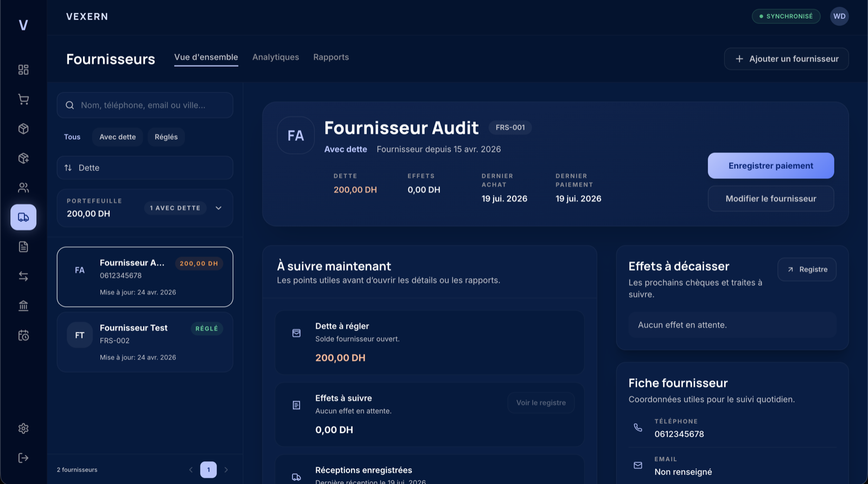Switch to Rapports tab
The image size is (868, 484).
click(x=331, y=58)
